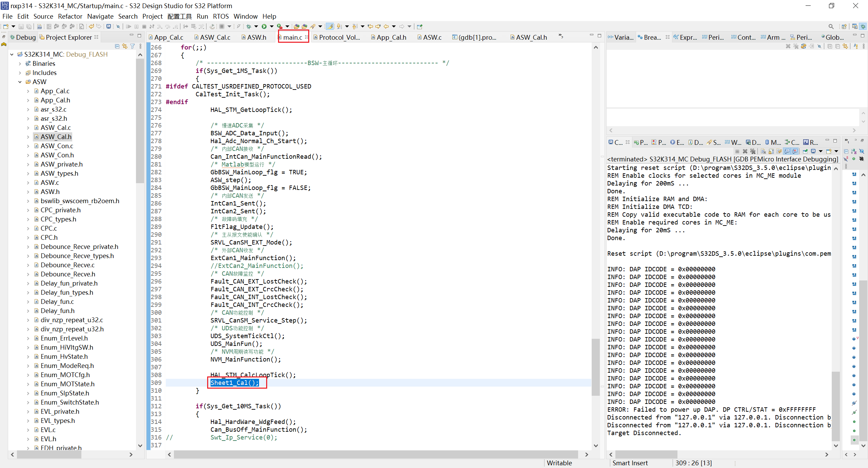
Task: Click the green Run launch icon
Action: [264, 26]
